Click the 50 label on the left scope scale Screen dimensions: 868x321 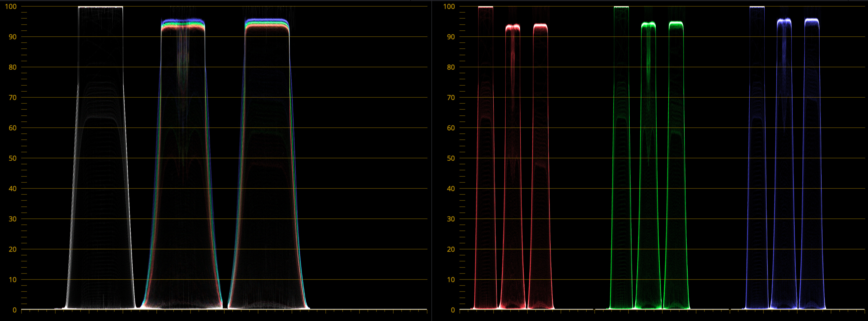[x=13, y=158]
